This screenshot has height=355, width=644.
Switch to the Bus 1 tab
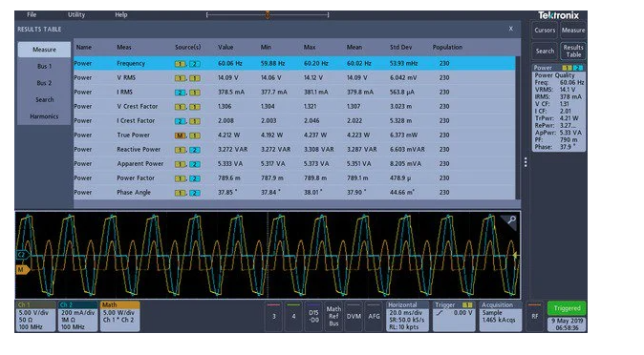point(44,66)
